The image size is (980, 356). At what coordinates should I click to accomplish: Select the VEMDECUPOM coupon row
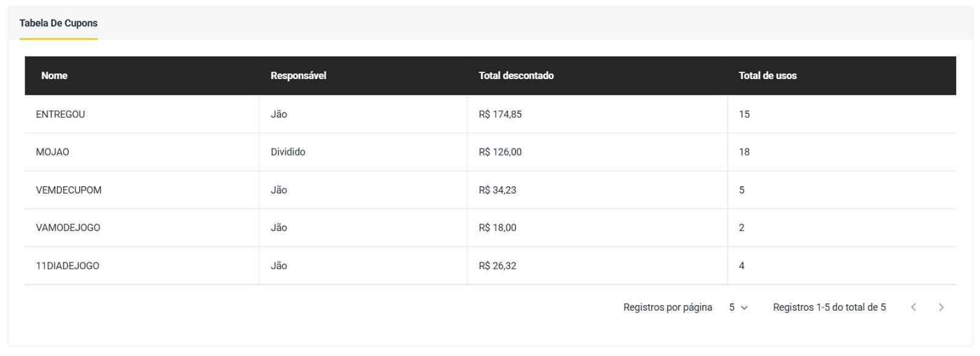(69, 190)
